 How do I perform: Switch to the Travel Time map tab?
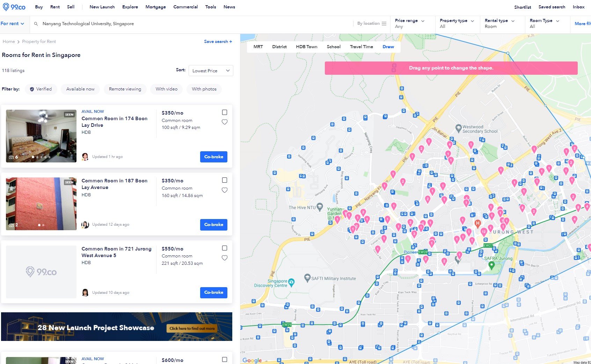click(x=362, y=47)
